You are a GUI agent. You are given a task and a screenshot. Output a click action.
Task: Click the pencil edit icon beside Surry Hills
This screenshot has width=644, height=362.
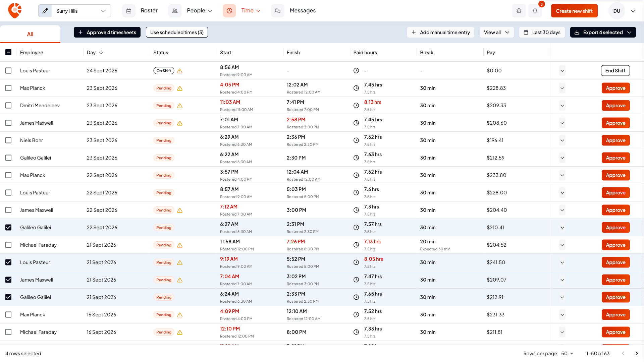click(45, 11)
